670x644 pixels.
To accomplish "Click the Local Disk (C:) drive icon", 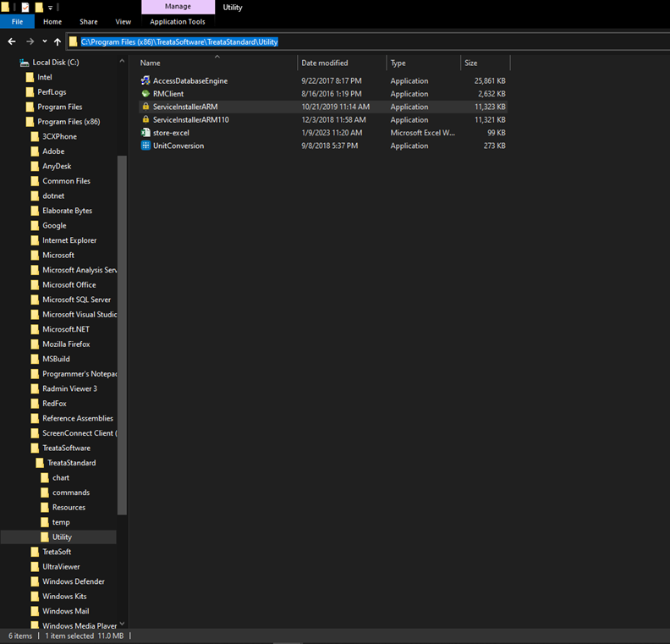I will click(24, 63).
